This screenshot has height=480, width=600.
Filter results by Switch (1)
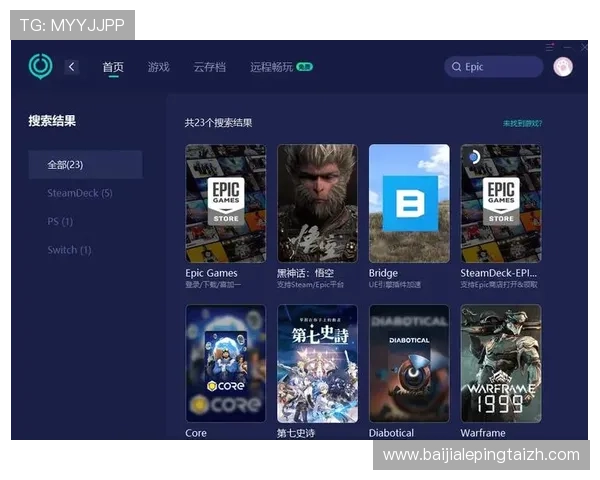click(69, 250)
